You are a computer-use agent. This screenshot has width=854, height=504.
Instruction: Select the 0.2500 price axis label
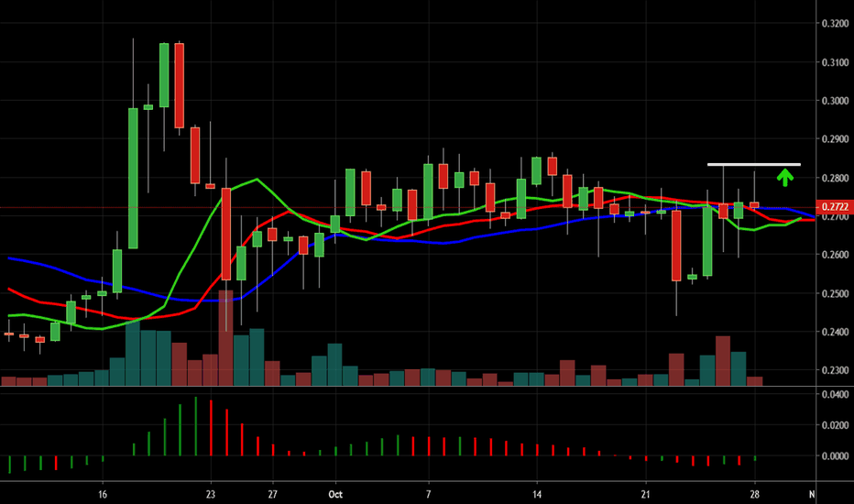point(835,293)
